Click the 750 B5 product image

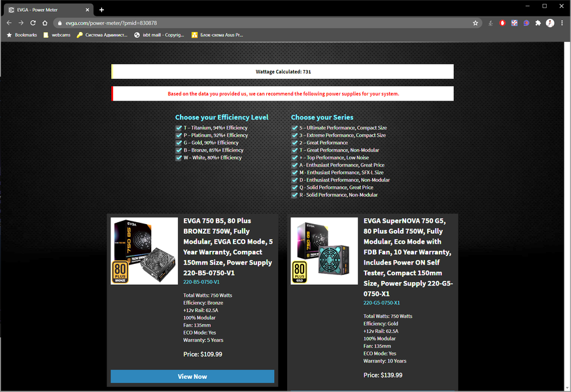click(x=144, y=251)
